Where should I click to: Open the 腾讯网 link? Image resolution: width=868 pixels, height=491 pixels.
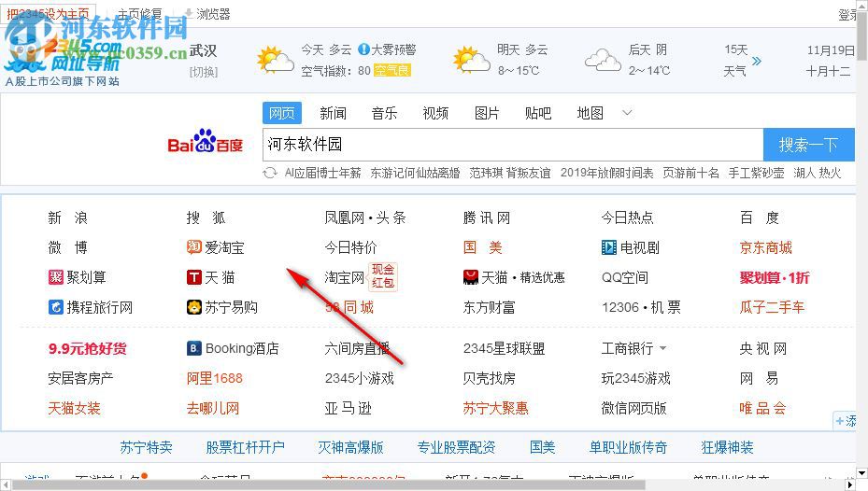click(487, 217)
